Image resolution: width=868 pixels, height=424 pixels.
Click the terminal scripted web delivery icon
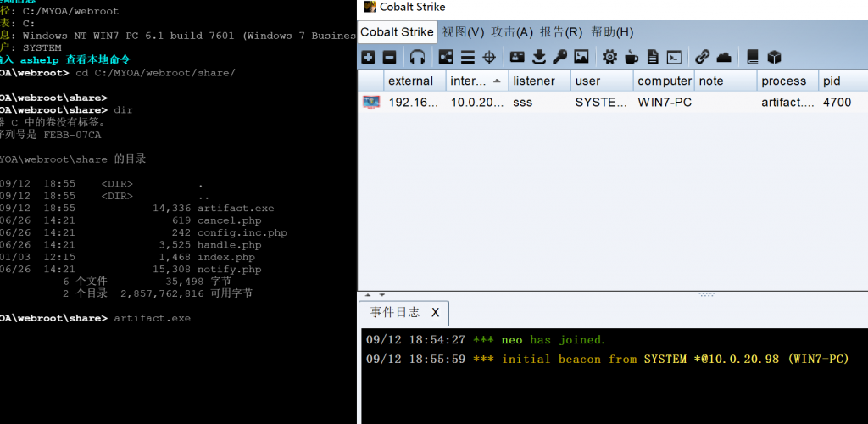click(x=674, y=57)
